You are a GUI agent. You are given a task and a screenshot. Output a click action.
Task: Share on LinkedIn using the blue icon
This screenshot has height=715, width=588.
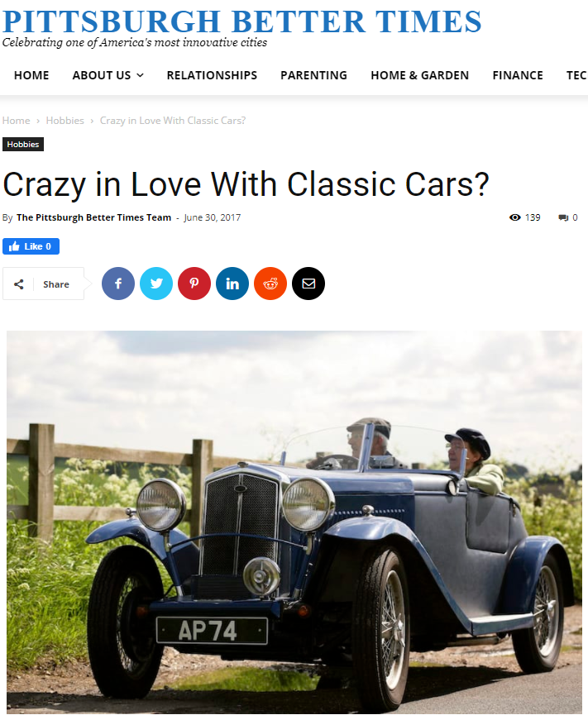click(232, 284)
